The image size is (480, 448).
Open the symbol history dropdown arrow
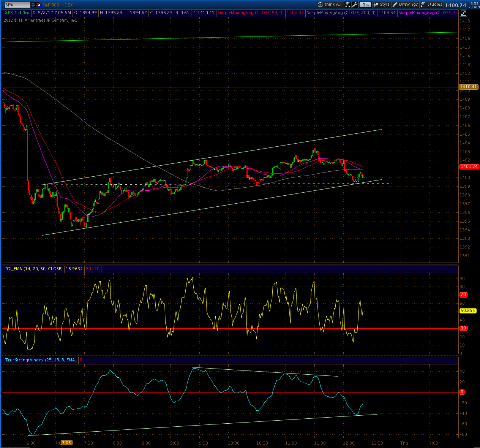[x=33, y=5]
